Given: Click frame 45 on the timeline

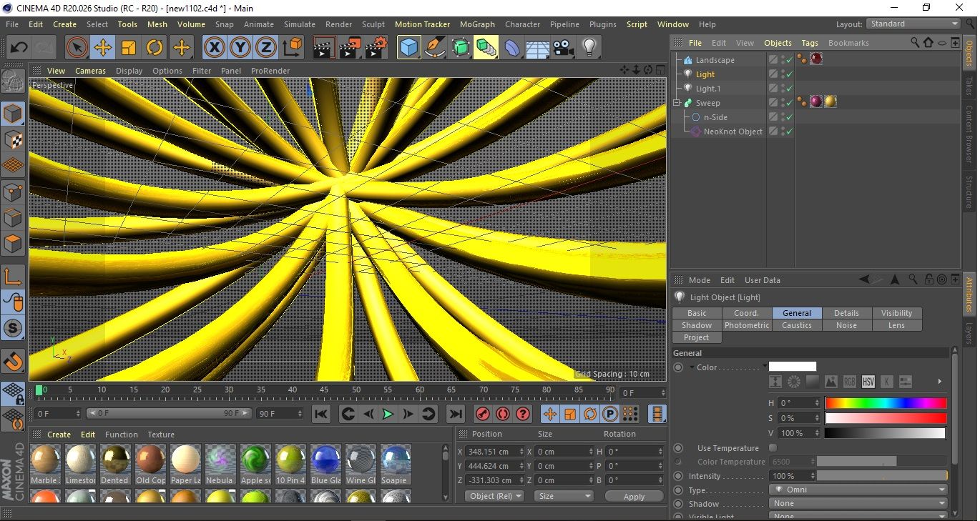Looking at the screenshot, I should [x=324, y=389].
